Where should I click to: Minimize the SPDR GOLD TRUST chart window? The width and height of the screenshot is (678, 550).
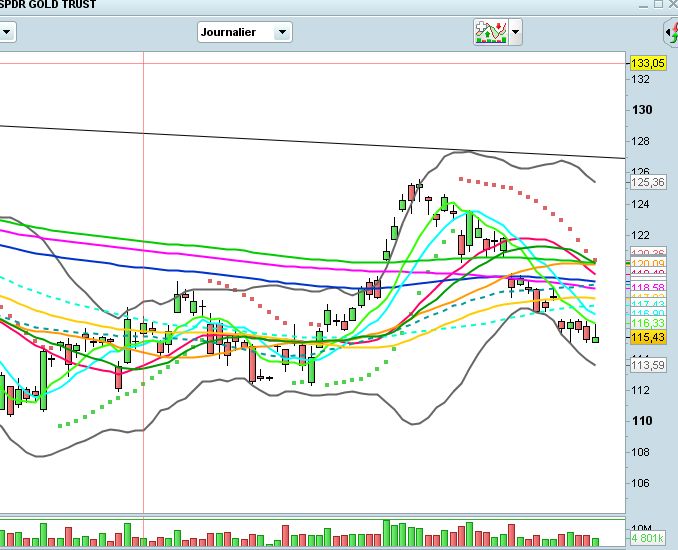point(643,5)
